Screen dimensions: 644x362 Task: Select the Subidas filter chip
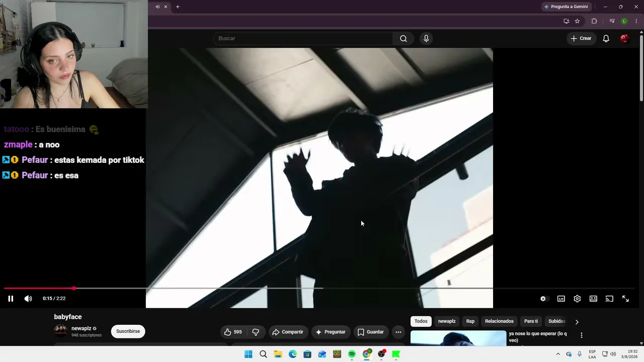[x=556, y=321]
